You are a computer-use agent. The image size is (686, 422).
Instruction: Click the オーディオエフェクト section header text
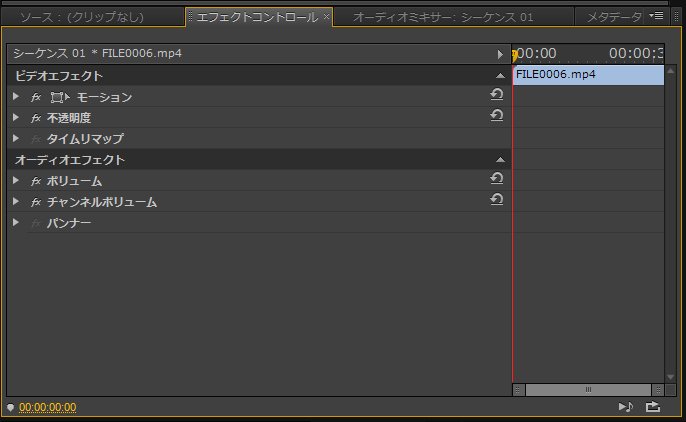[x=70, y=160]
